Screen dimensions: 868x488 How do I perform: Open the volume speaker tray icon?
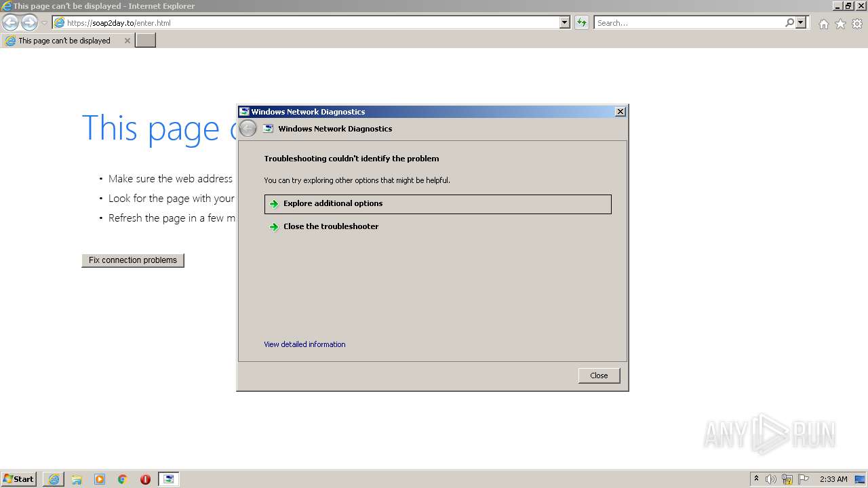[x=771, y=479]
